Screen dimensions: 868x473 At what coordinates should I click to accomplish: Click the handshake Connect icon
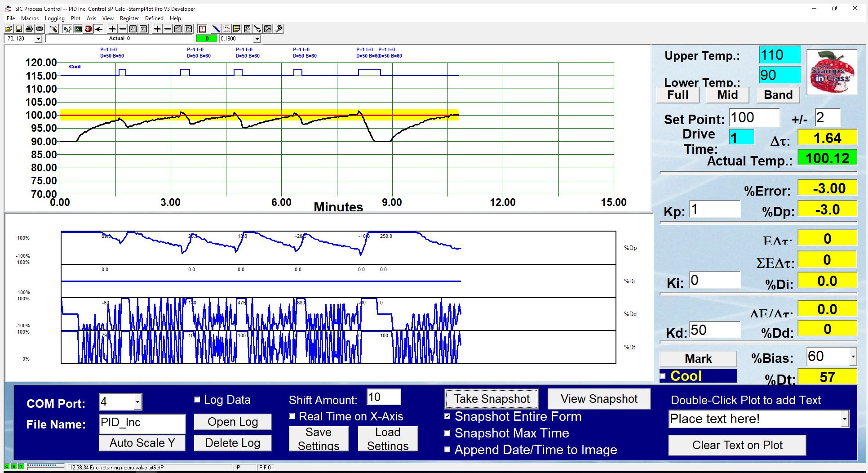click(x=67, y=29)
